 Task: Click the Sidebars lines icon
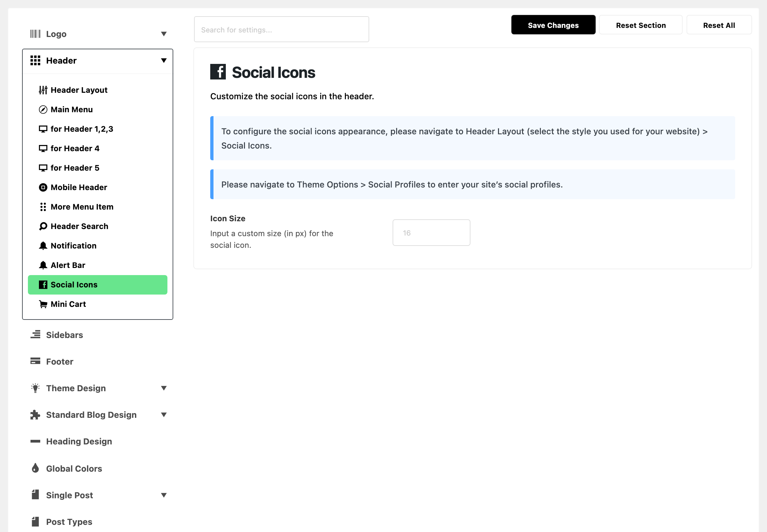(x=35, y=335)
